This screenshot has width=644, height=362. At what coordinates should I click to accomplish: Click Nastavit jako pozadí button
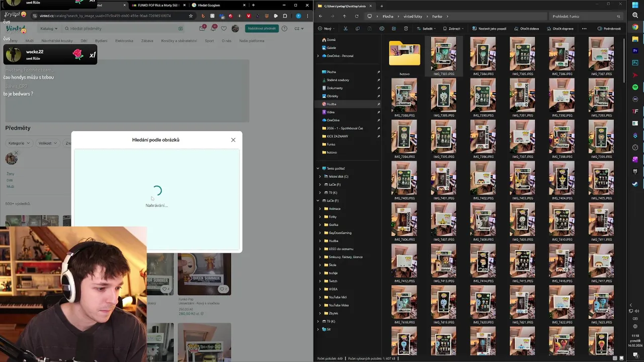[490, 29]
